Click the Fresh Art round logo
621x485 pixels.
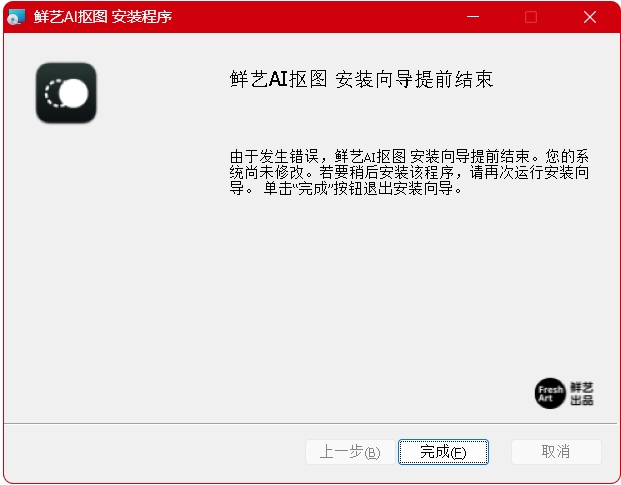click(x=550, y=394)
